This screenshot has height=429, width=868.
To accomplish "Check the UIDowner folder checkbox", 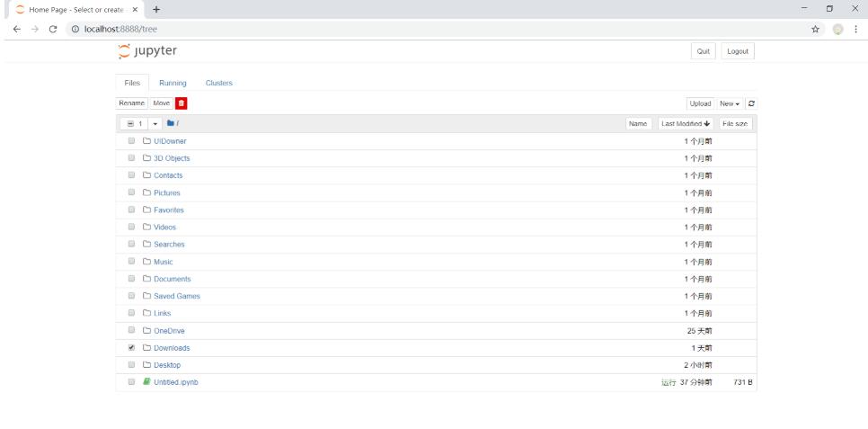I will pos(131,141).
